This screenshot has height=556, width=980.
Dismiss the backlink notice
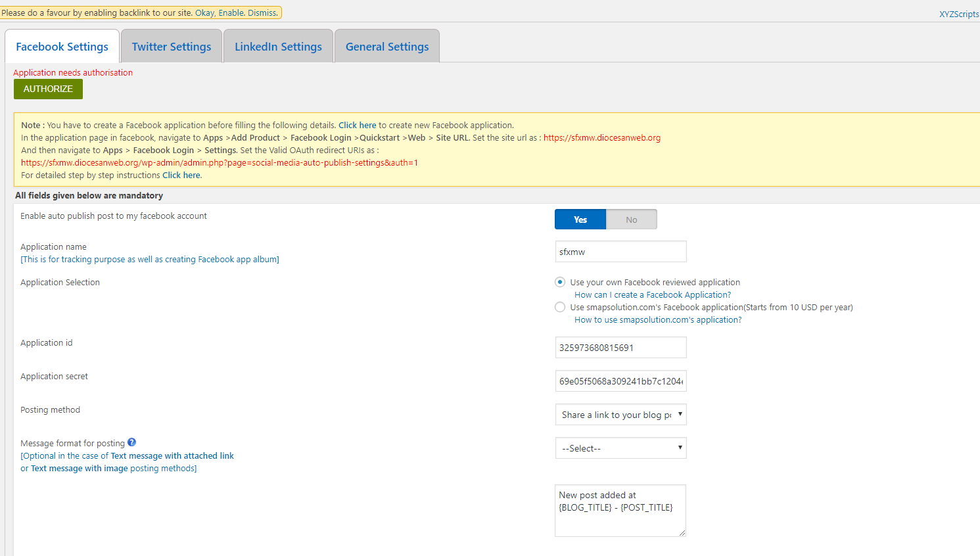[x=262, y=12]
